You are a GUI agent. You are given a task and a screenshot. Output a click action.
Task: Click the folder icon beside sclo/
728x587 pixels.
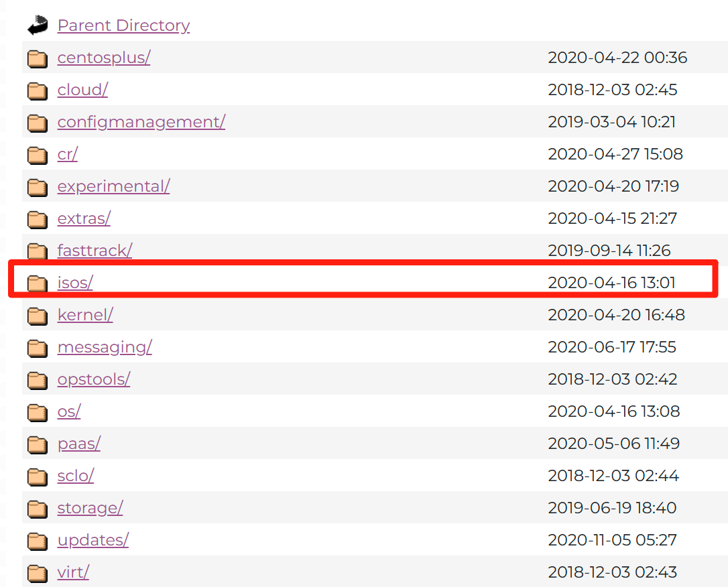(38, 477)
